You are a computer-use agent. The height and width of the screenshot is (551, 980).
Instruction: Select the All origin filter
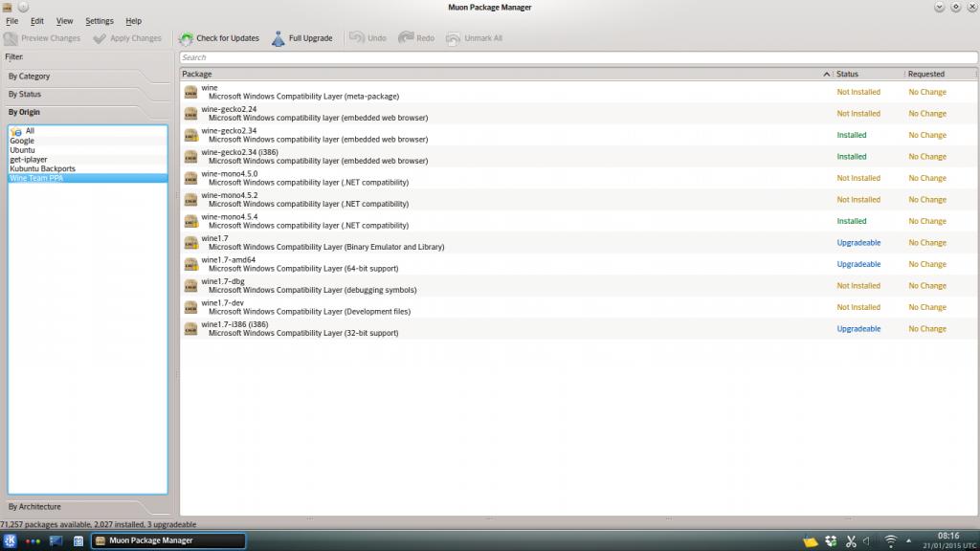click(87, 131)
